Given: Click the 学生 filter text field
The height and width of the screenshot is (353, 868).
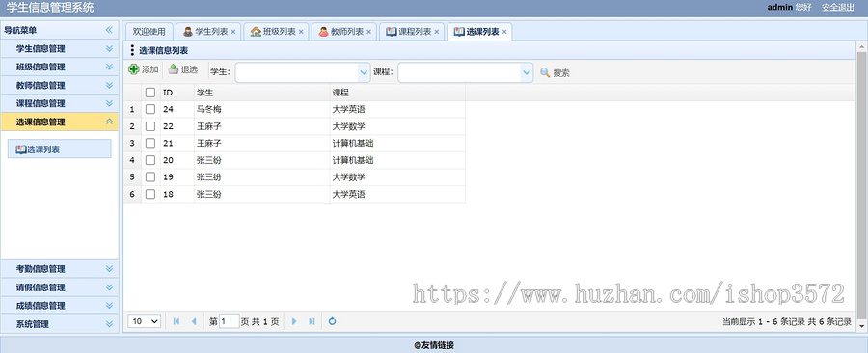Looking at the screenshot, I should coord(297,72).
